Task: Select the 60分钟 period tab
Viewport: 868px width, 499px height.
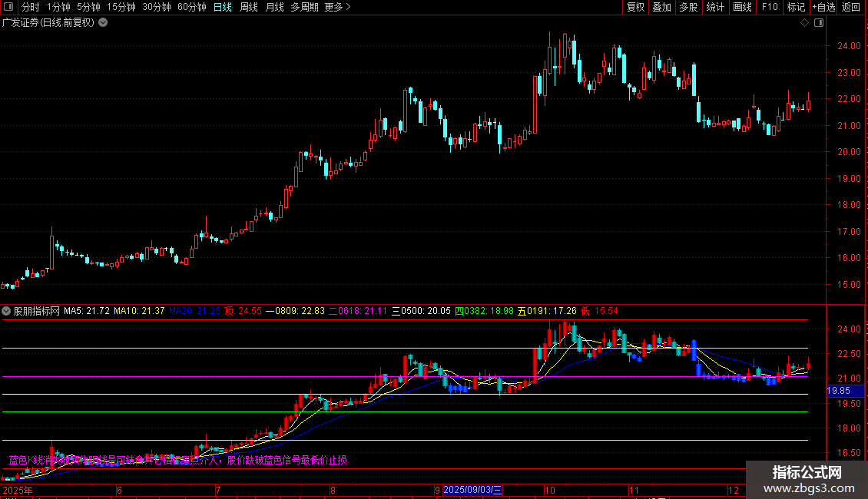Action: point(191,7)
